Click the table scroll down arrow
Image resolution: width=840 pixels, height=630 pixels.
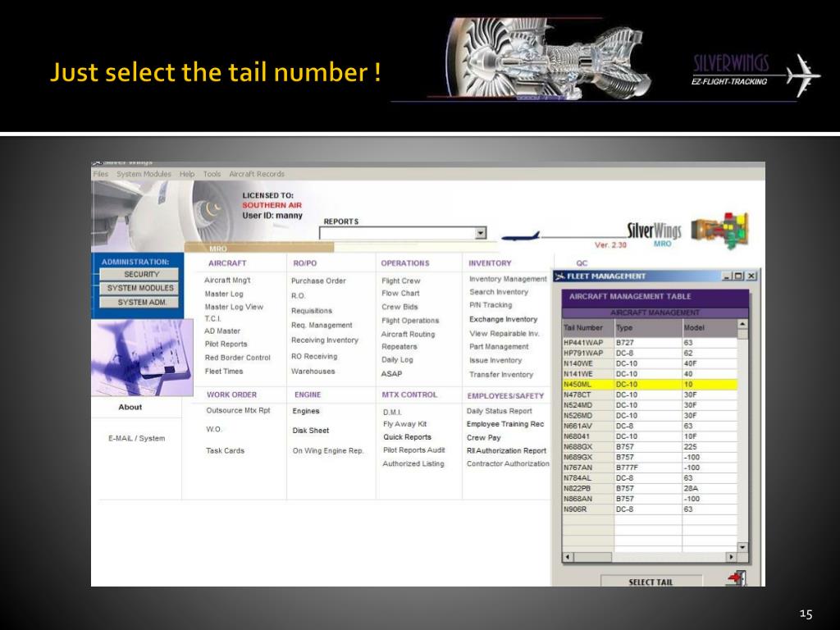click(x=742, y=547)
